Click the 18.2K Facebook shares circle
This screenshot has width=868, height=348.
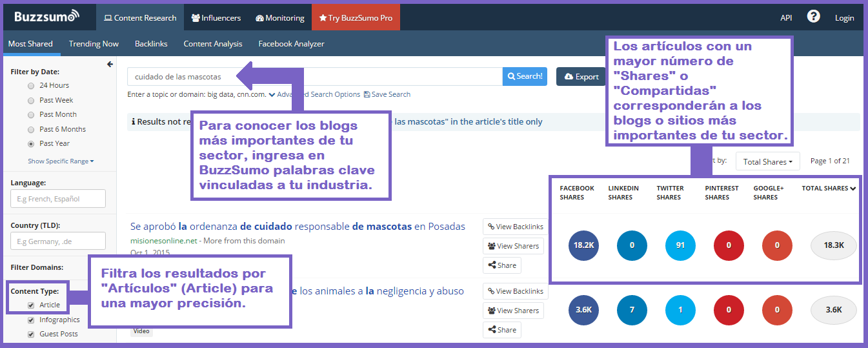pyautogui.click(x=584, y=245)
